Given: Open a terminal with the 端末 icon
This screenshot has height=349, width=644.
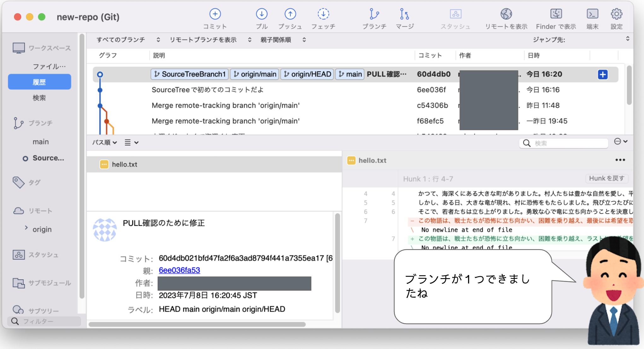Looking at the screenshot, I should 592,17.
